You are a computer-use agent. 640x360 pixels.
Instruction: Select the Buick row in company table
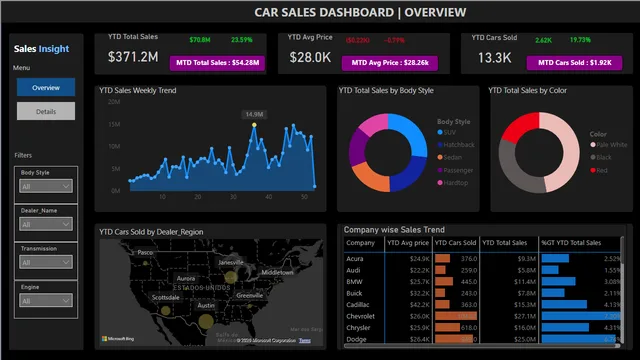click(482, 293)
